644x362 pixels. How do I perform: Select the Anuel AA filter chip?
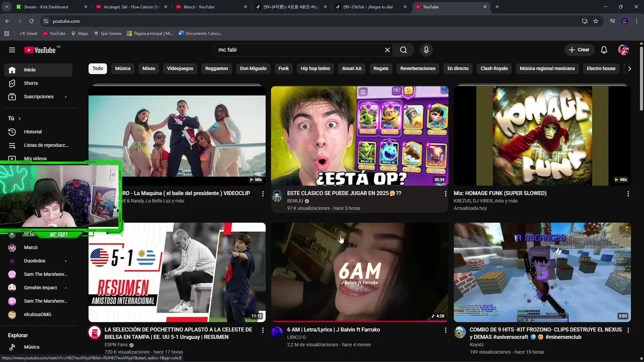[x=352, y=68]
